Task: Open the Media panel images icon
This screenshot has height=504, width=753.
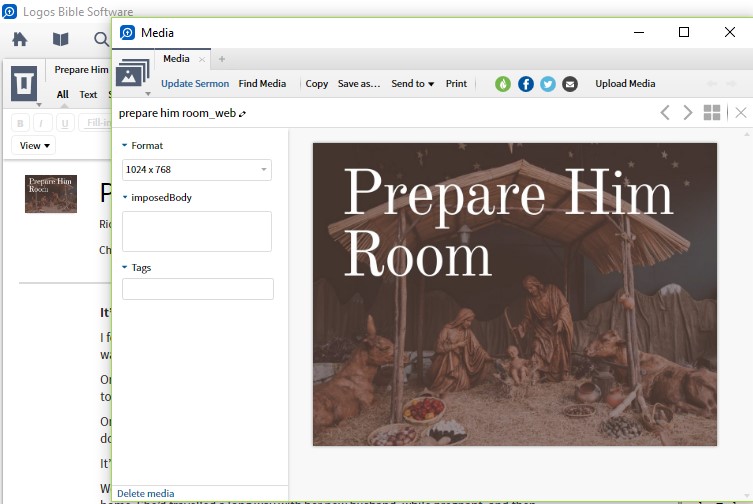Action: click(x=133, y=73)
